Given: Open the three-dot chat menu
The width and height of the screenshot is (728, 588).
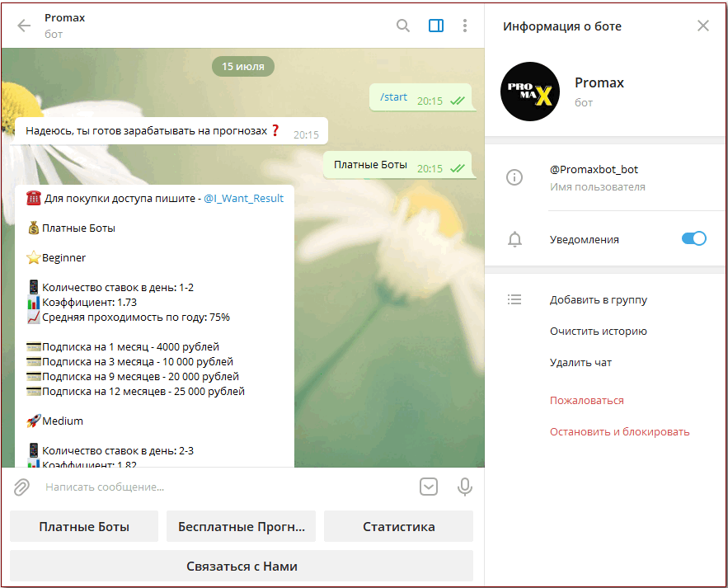Looking at the screenshot, I should (x=465, y=26).
